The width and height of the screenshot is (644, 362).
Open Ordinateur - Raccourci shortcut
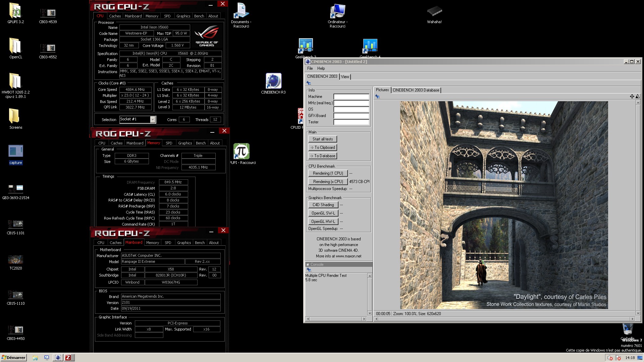[x=337, y=15]
